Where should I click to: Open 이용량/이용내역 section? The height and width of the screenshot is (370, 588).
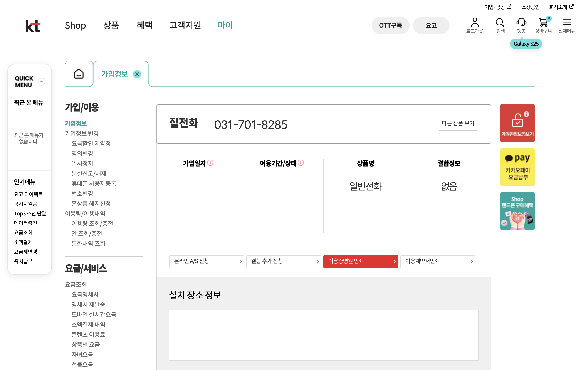(85, 214)
